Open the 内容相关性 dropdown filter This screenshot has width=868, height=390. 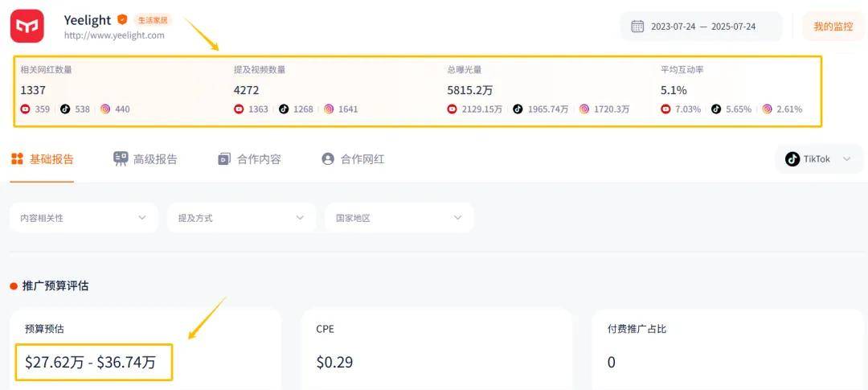pos(84,218)
